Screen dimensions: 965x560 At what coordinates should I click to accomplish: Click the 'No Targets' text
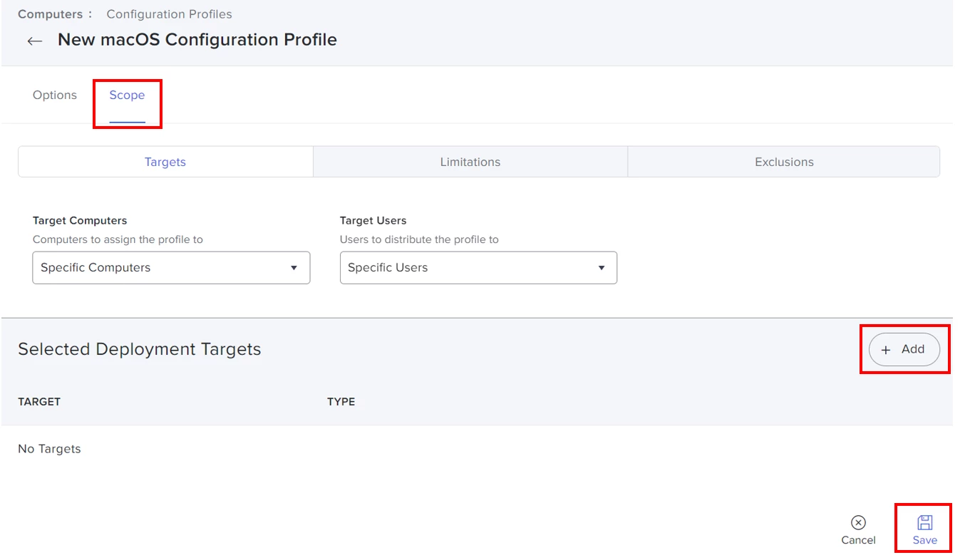49,449
